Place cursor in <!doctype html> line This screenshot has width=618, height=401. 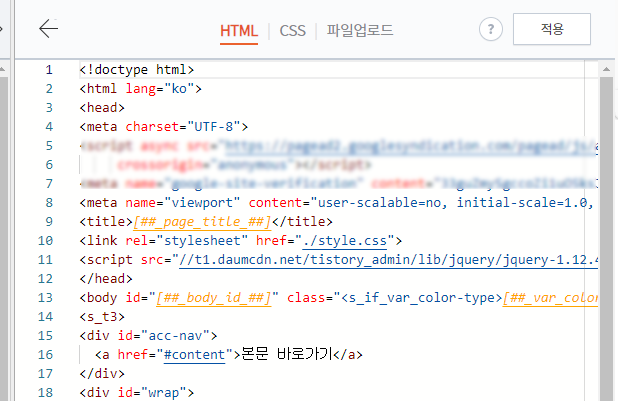pos(137,70)
